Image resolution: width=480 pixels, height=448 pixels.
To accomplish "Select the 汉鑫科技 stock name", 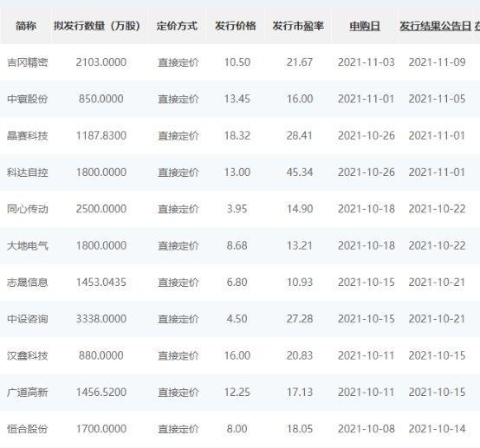I will (x=28, y=356).
